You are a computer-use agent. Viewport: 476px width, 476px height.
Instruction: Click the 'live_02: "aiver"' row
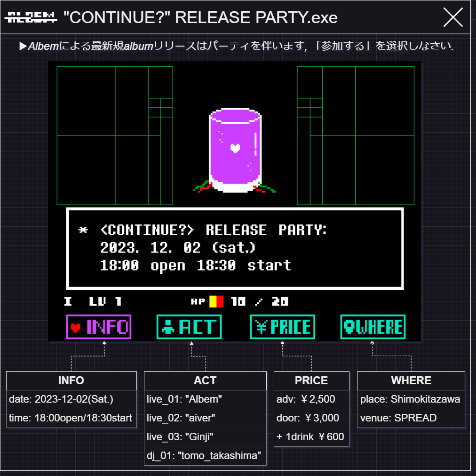click(x=205, y=418)
